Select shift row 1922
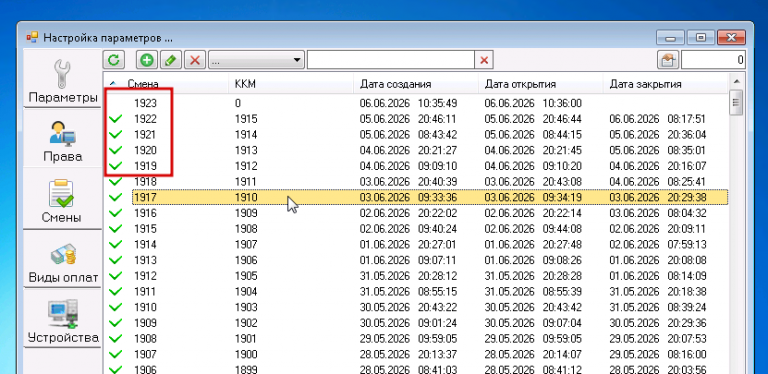 tap(416, 119)
